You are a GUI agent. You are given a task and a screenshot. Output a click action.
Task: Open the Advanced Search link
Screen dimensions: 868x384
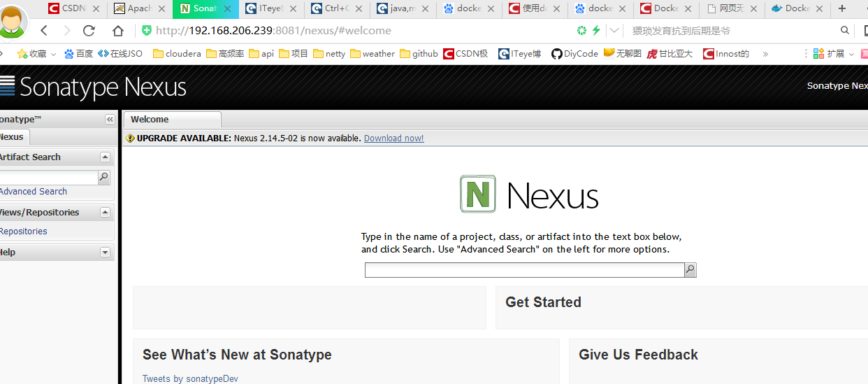(x=33, y=192)
